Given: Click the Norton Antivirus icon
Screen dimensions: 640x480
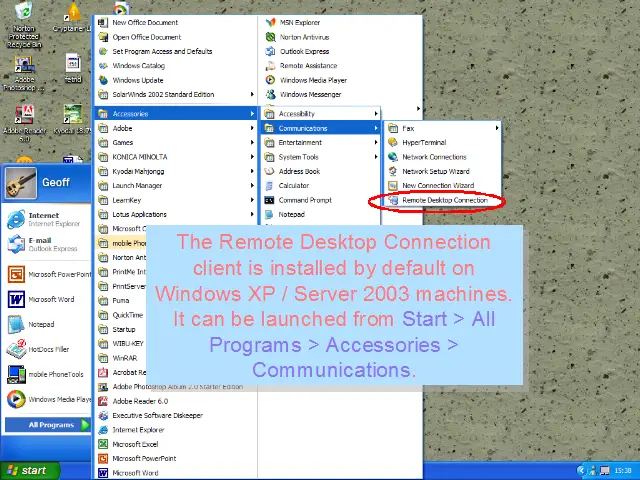Looking at the screenshot, I should coord(270,37).
